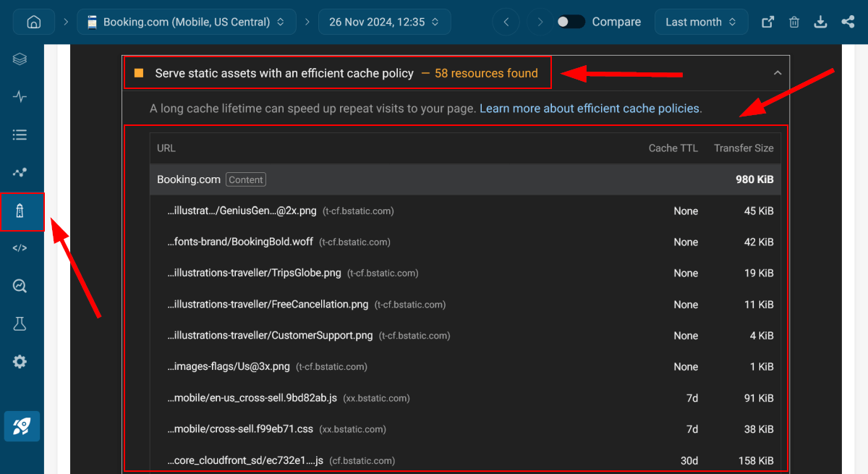Collapse the cache policy audit chevron

pyautogui.click(x=778, y=73)
